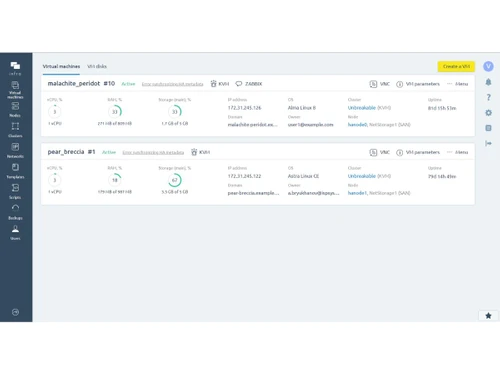The image size is (500, 375).
Task: Open the Menu for pear_breccia
Action: click(457, 152)
